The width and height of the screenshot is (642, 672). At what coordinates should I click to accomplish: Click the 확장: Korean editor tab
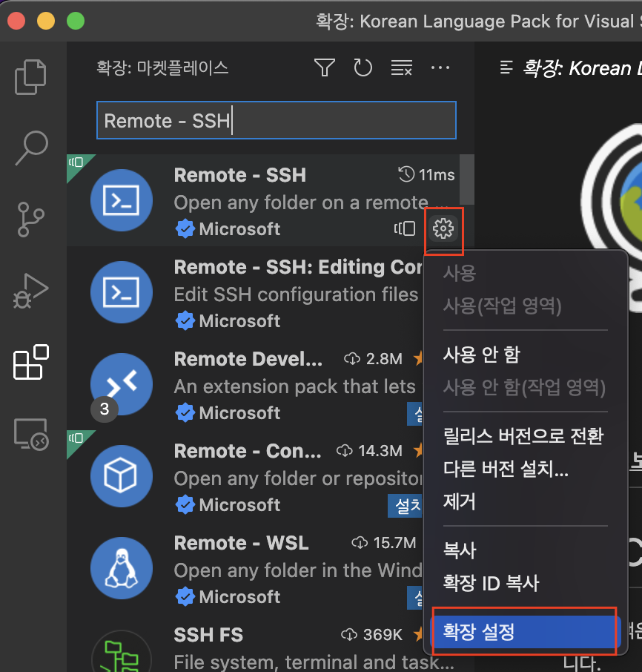[x=569, y=67]
